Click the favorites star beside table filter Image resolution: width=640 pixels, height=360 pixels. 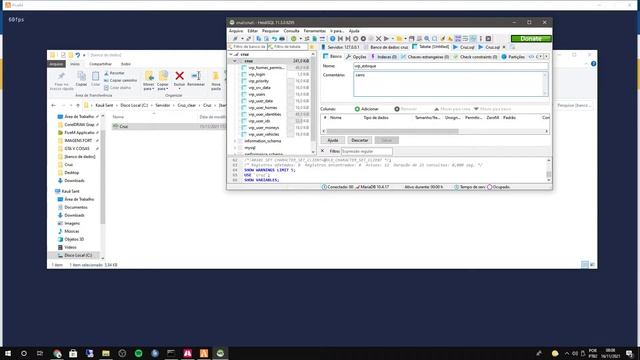pos(312,47)
